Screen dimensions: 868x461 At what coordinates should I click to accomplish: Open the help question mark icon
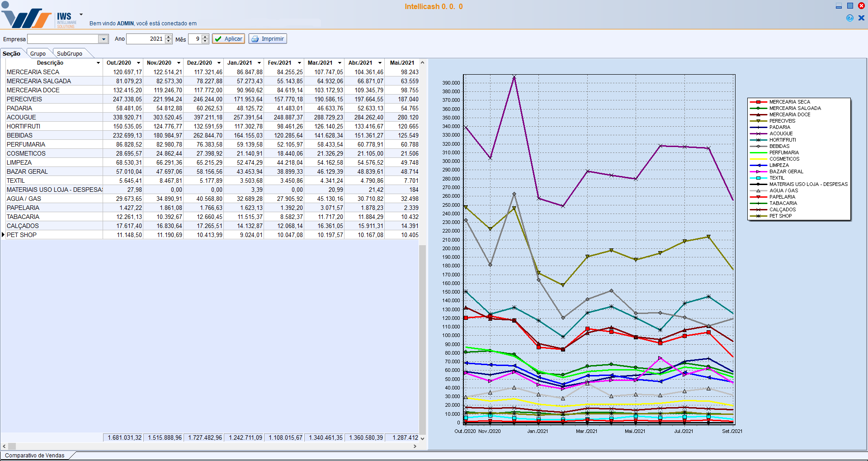click(x=850, y=18)
